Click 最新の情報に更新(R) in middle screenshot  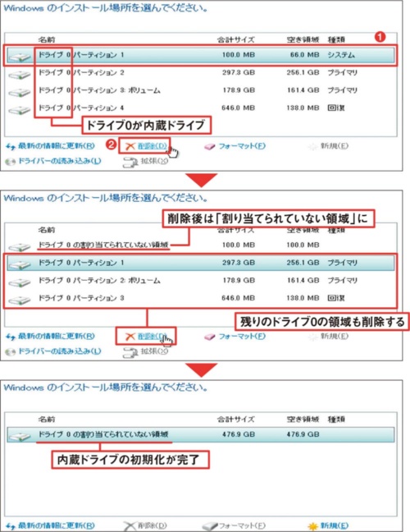click(x=57, y=336)
